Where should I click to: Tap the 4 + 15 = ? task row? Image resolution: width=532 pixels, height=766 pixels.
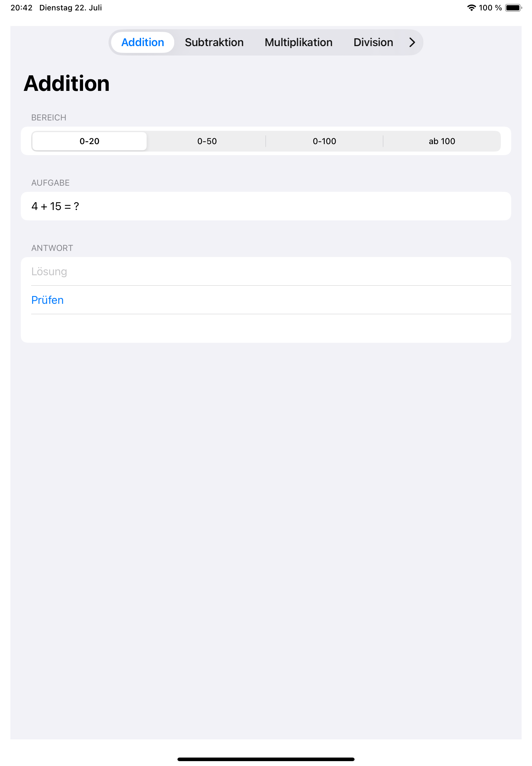point(266,206)
